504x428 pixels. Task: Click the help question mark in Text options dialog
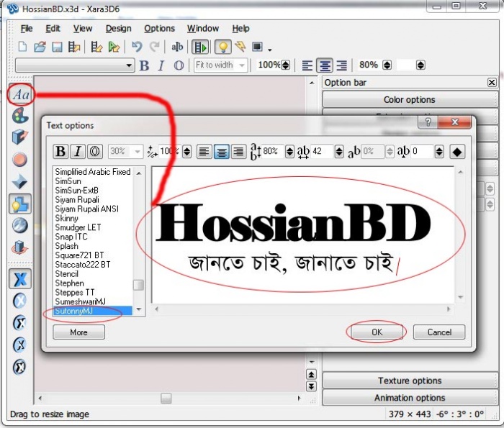[x=428, y=122]
